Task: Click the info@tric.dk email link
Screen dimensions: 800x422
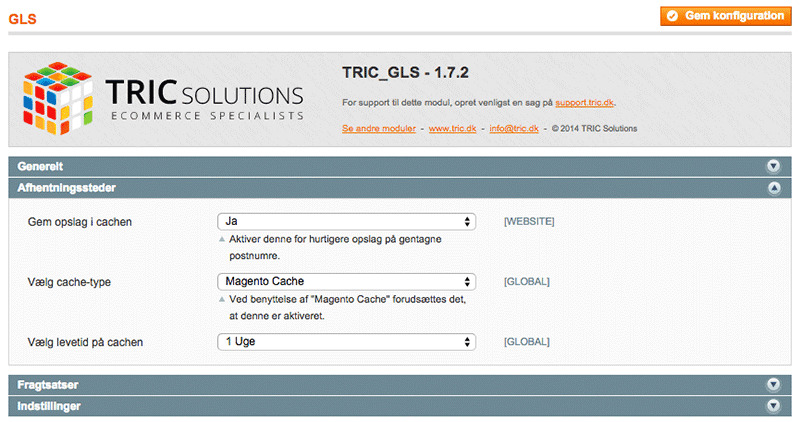Action: click(512, 129)
